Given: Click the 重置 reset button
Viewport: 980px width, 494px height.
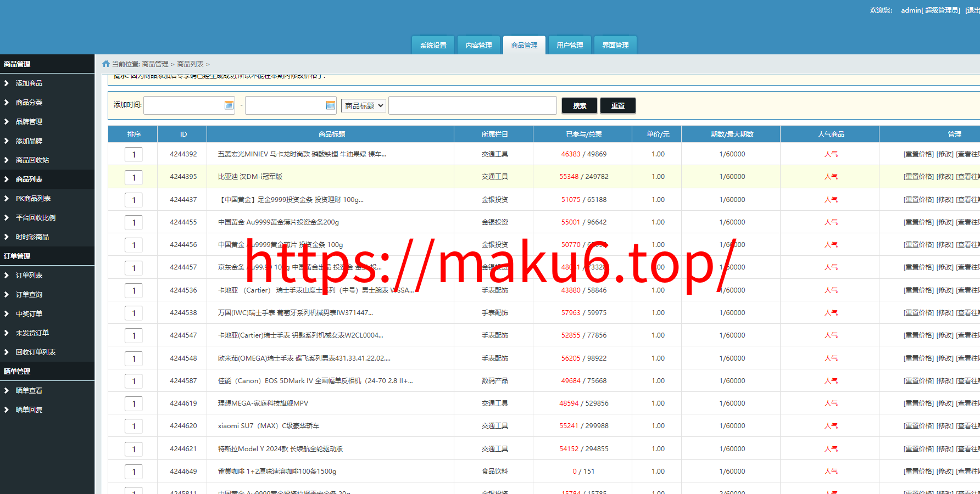Looking at the screenshot, I should coord(618,105).
